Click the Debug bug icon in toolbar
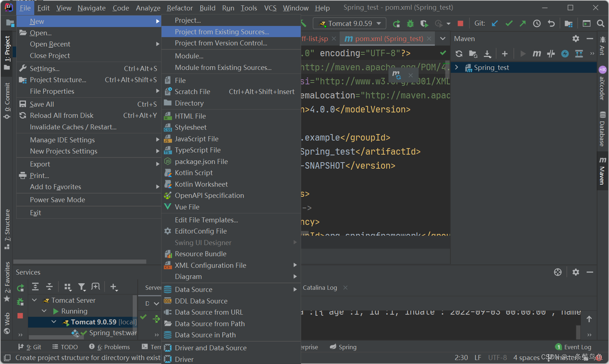Screen dimensions: 609x364 (410, 24)
